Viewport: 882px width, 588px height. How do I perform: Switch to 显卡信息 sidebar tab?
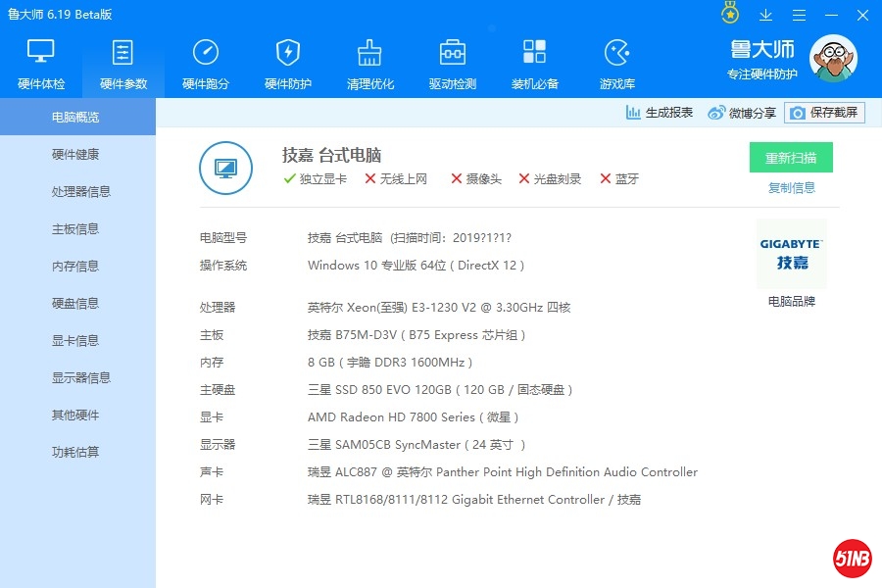tap(75, 341)
